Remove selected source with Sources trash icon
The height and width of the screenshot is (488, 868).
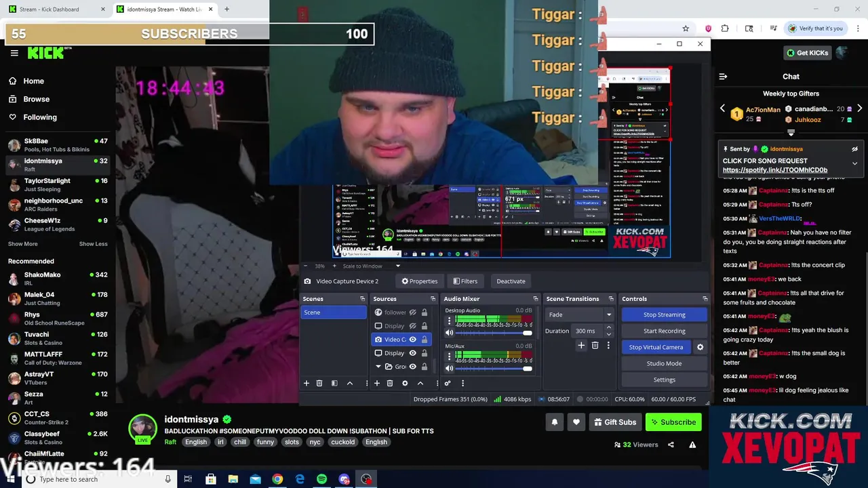click(x=390, y=383)
